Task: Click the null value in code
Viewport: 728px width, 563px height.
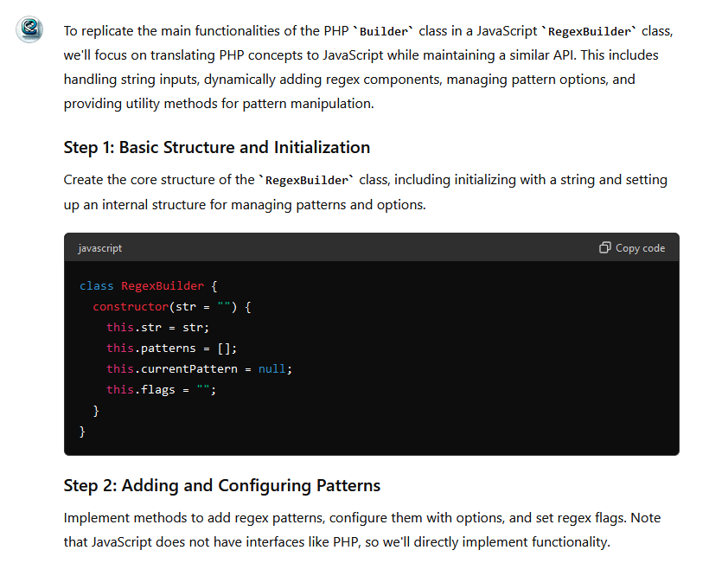Action: pos(273,368)
